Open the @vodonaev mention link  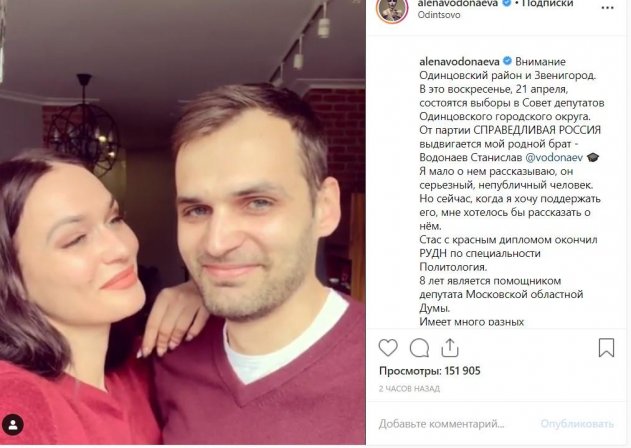point(554,157)
